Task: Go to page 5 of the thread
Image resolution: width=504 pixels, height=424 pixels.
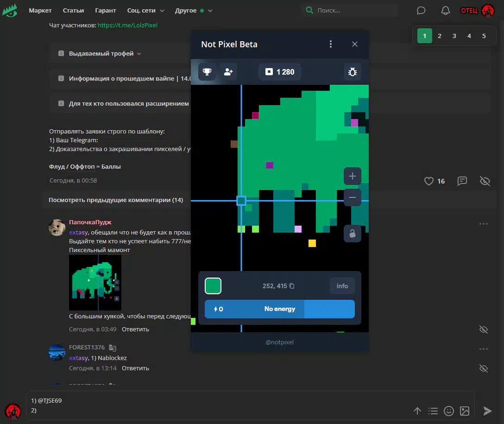Action: click(484, 36)
